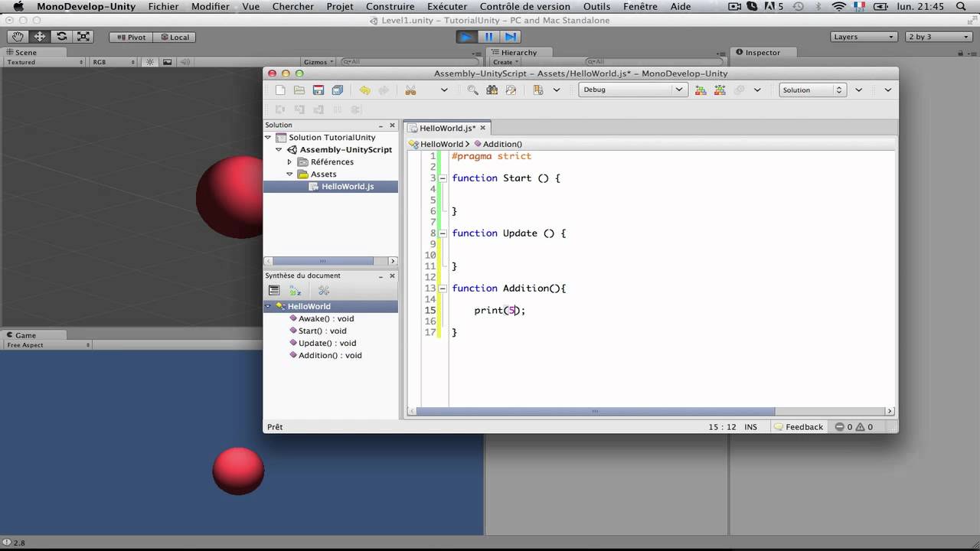Select Unity's Move tool

[40, 37]
